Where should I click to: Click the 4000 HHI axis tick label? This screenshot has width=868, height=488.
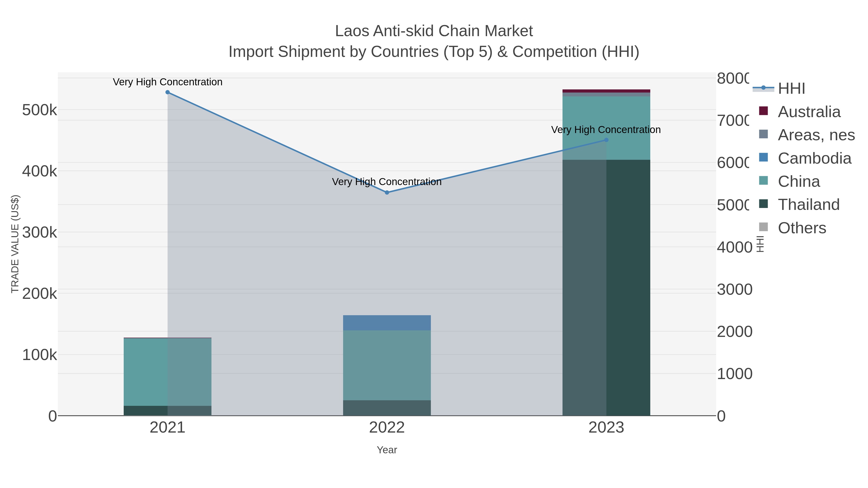735,247
